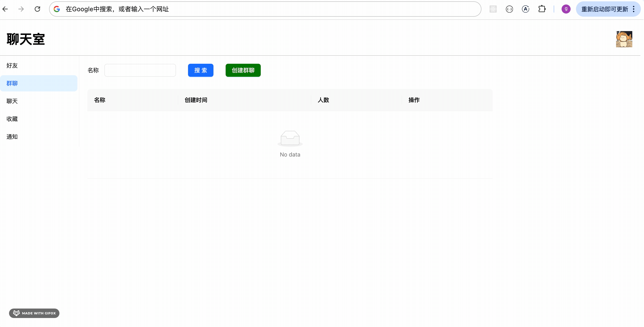The image size is (644, 327).
Task: Reload the page with refresh icon
Action: (x=38, y=9)
